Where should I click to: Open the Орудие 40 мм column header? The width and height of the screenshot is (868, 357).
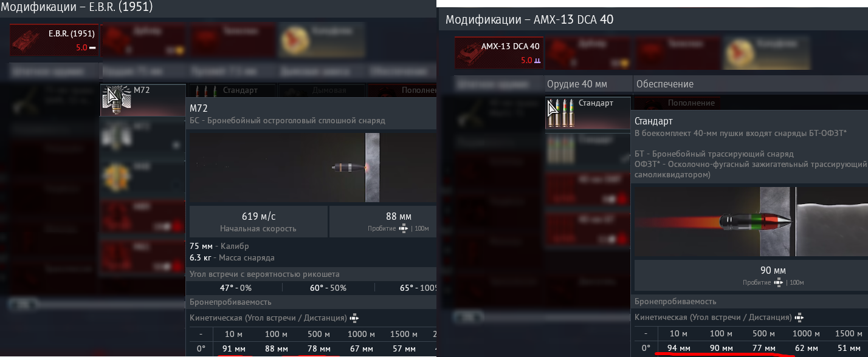point(577,84)
